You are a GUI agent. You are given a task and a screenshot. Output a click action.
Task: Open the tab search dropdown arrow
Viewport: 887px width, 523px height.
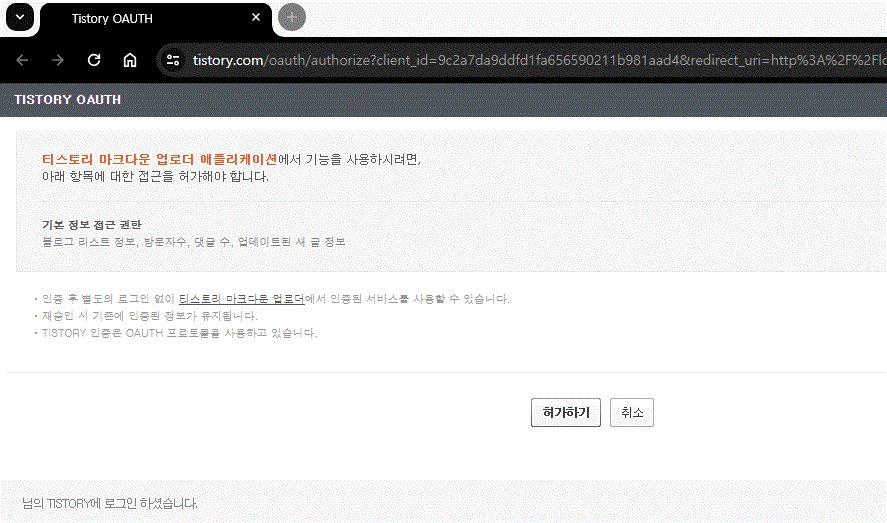point(20,17)
